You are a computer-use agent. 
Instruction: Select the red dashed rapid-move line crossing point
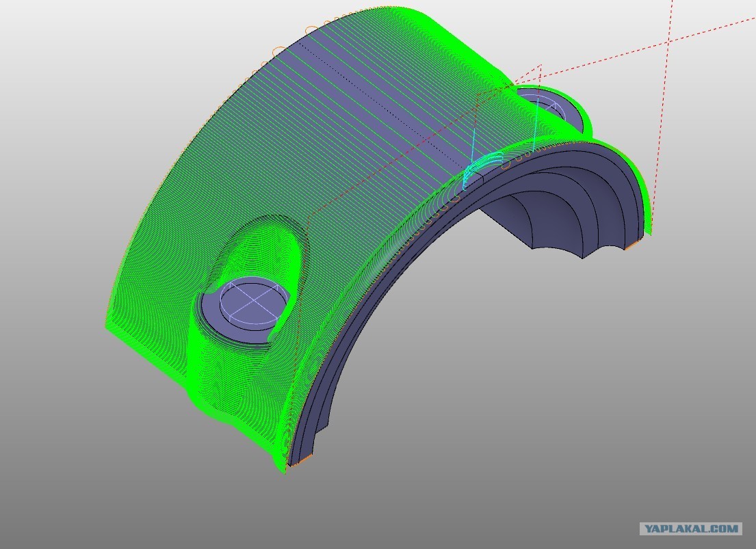tap(668, 42)
